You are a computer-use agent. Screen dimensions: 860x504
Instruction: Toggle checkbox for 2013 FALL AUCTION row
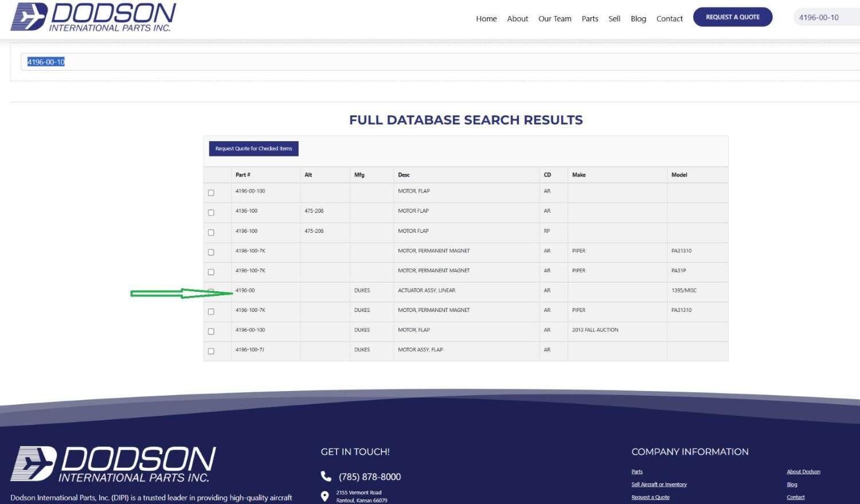pos(211,331)
